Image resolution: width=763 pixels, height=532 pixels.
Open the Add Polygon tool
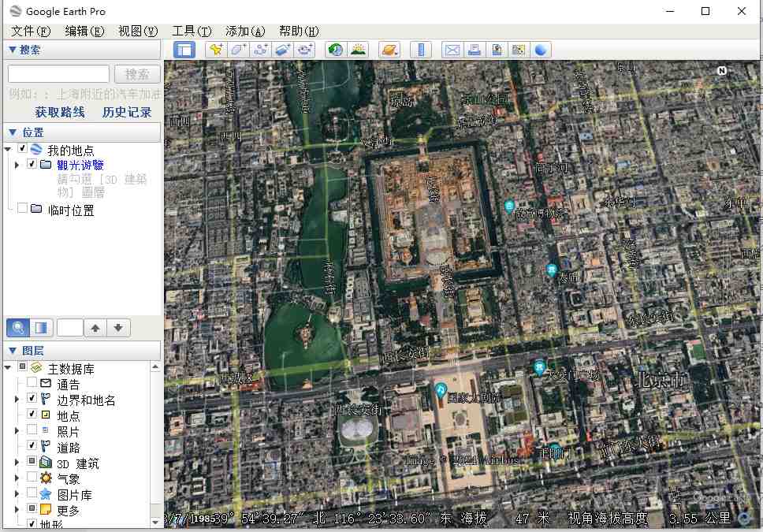click(x=238, y=49)
